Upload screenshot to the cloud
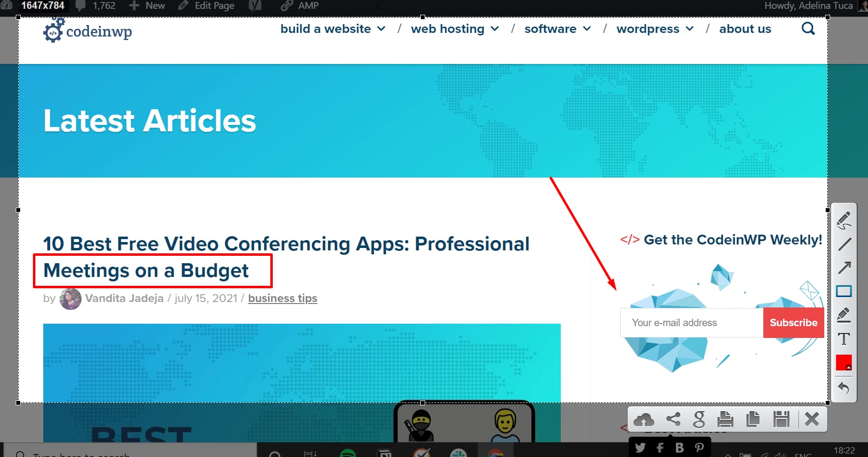 coord(643,420)
